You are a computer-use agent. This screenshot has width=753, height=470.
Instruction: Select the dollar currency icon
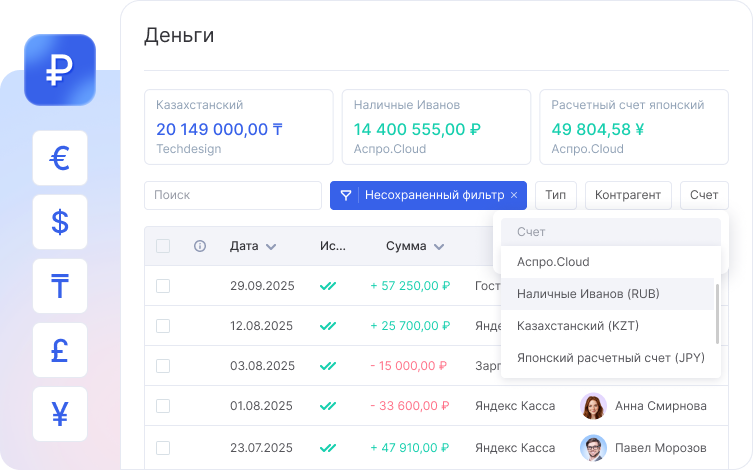pyautogui.click(x=60, y=222)
